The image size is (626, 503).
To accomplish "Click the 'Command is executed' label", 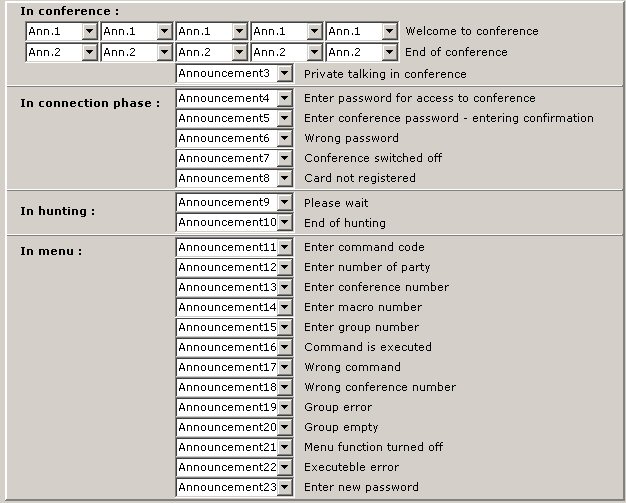I will (368, 347).
